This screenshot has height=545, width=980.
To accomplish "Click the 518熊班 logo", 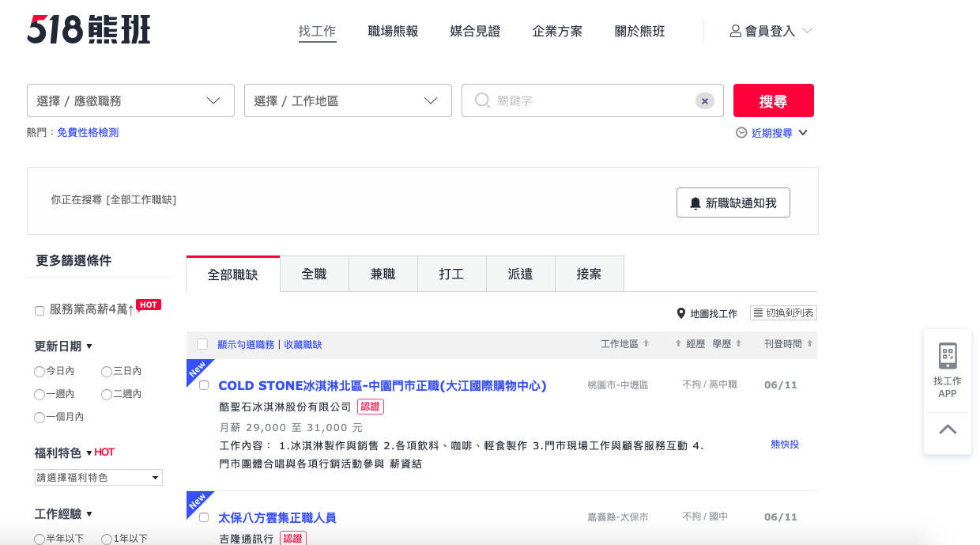I will click(x=89, y=30).
